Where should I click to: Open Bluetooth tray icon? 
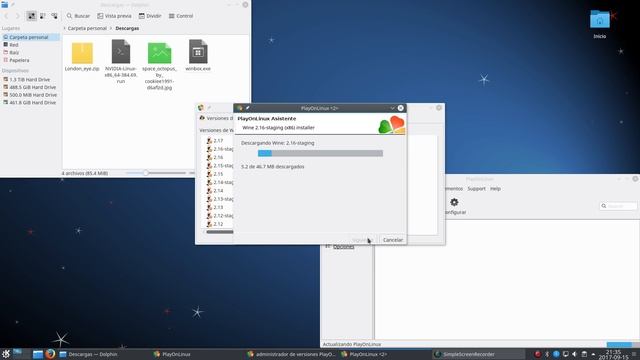coord(547,354)
